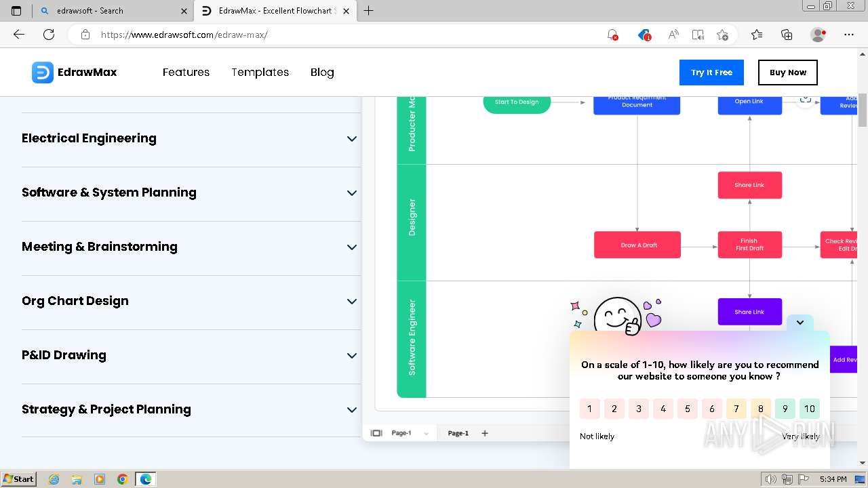Rate recommendation as 2
868x488 pixels.
coord(614,409)
